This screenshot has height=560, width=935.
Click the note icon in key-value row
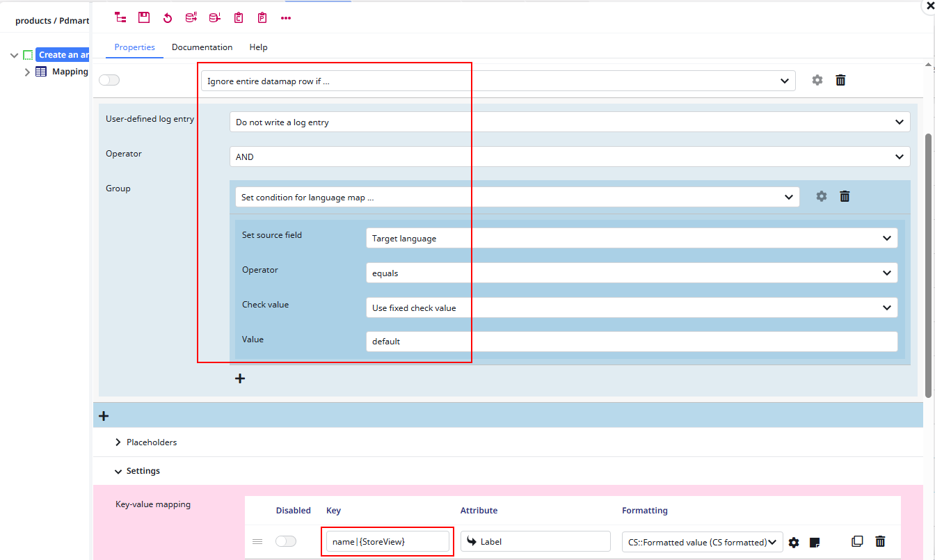click(815, 542)
